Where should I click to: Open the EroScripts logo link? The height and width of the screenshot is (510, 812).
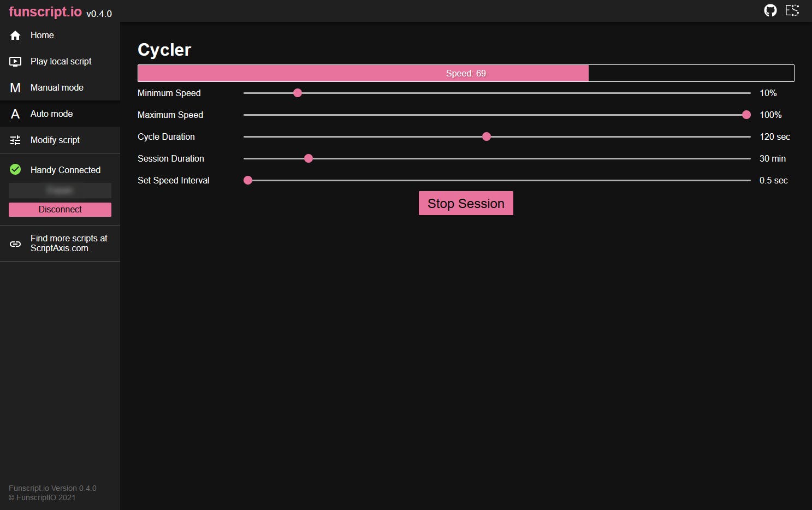click(792, 10)
